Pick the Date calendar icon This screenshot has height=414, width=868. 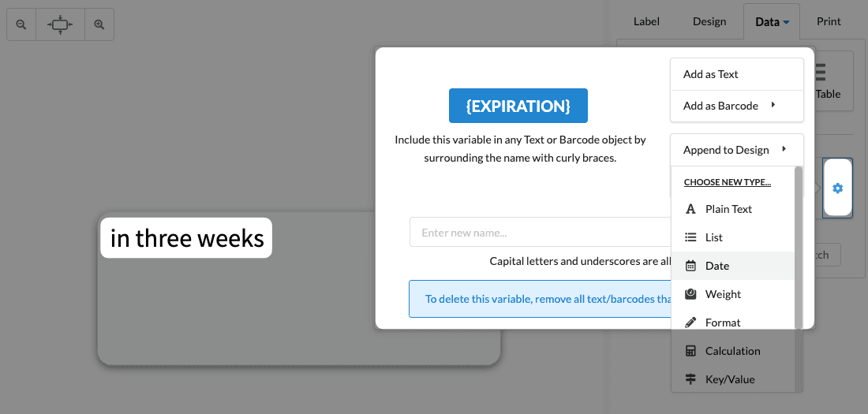pos(690,266)
